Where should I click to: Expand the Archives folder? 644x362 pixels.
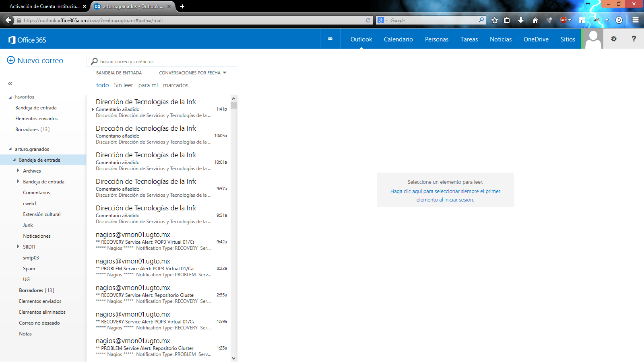[x=18, y=171]
